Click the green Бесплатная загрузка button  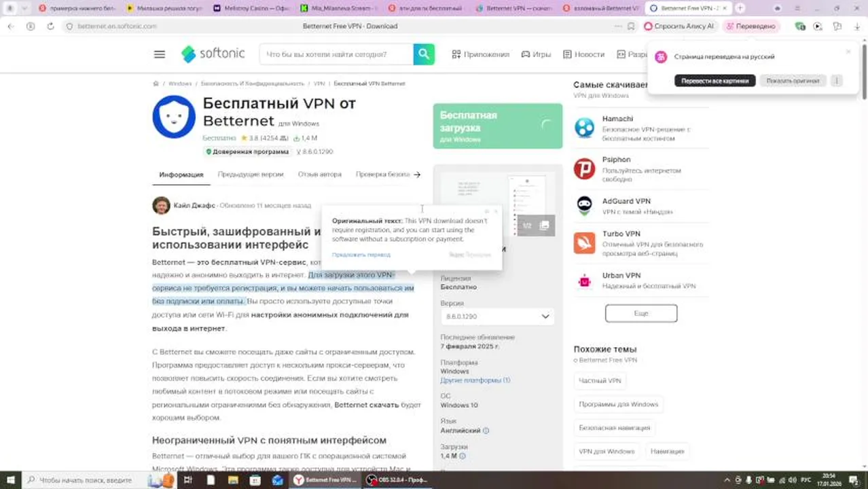point(498,126)
